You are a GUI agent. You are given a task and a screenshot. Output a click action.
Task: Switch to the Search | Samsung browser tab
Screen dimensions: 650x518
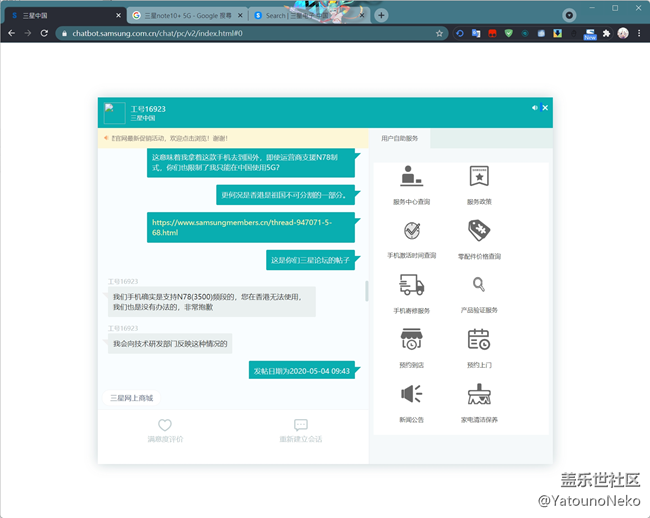pos(308,15)
